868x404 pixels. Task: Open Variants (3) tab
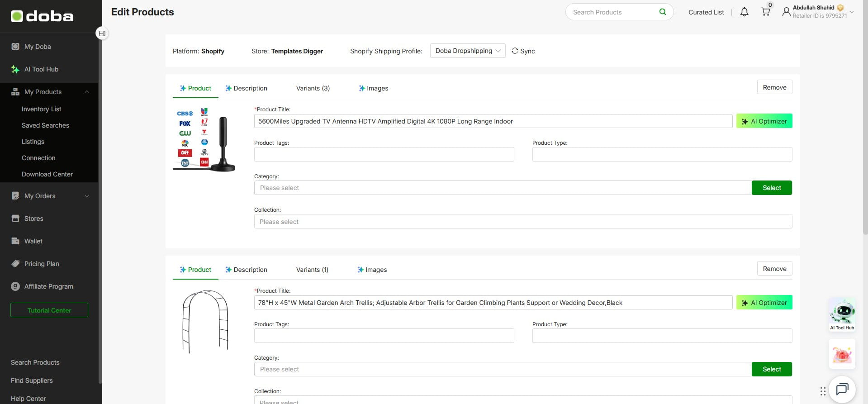click(313, 88)
